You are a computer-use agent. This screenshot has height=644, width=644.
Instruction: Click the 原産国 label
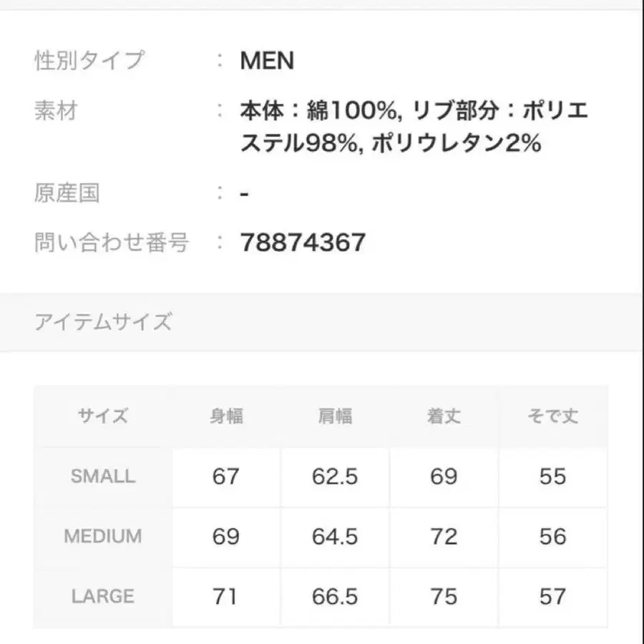click(x=67, y=193)
